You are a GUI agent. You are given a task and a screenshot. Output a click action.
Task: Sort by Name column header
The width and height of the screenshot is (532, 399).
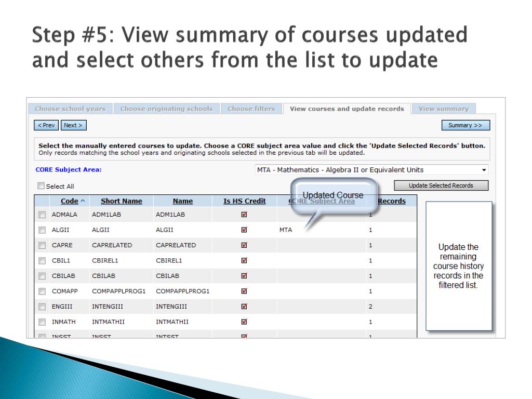tap(182, 201)
